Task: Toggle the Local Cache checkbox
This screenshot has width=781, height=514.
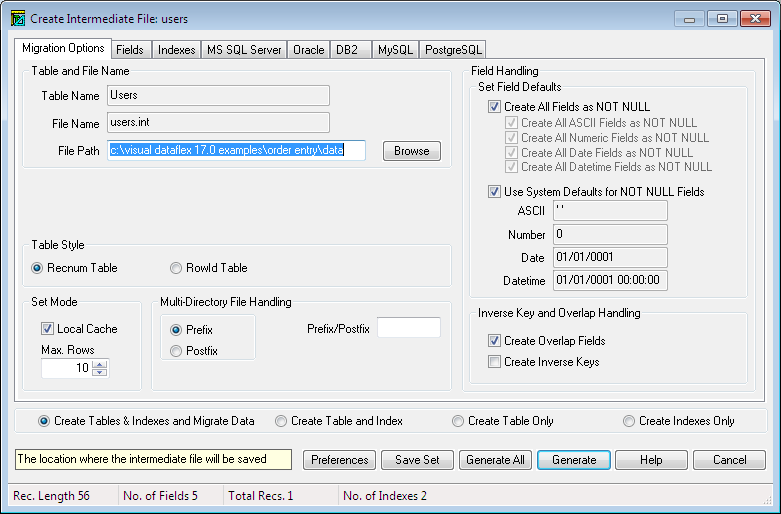Action: (x=48, y=329)
